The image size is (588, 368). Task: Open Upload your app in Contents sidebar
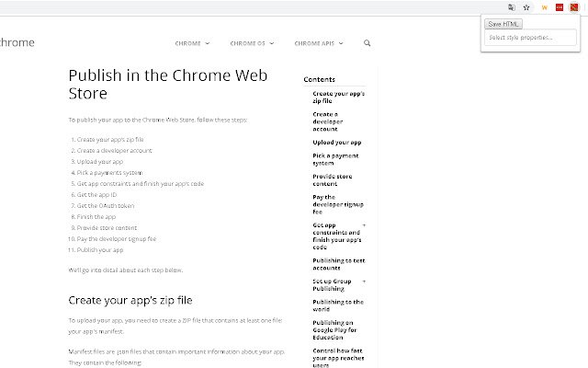coord(337,143)
